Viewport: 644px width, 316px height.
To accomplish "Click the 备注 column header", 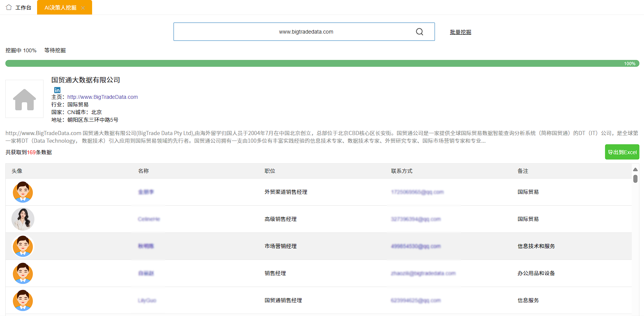I will coord(523,171).
